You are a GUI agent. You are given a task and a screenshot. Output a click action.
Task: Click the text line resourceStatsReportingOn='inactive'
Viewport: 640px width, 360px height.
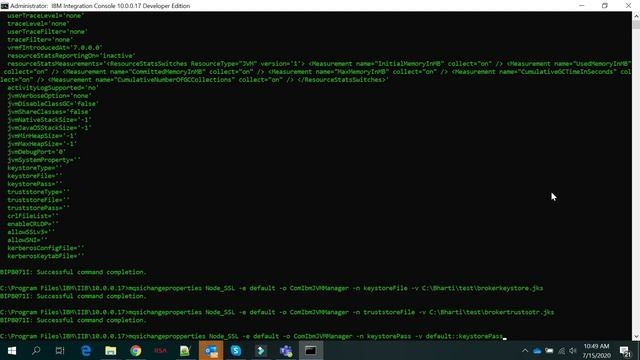point(71,56)
